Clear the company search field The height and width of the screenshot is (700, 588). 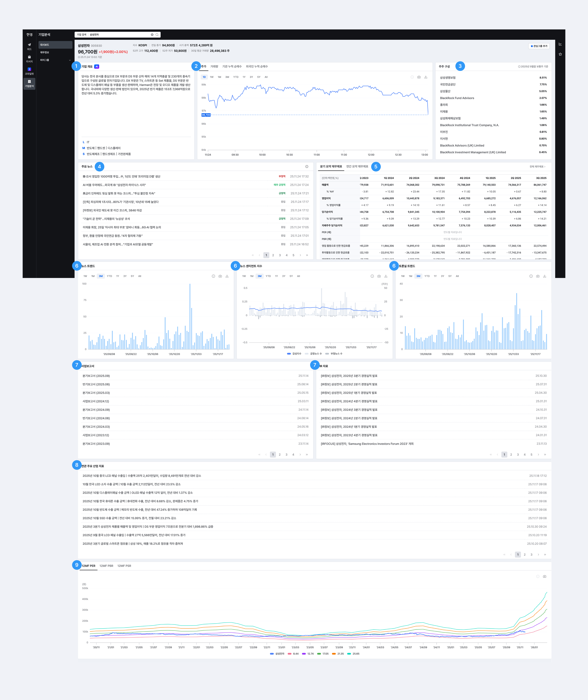coord(152,35)
